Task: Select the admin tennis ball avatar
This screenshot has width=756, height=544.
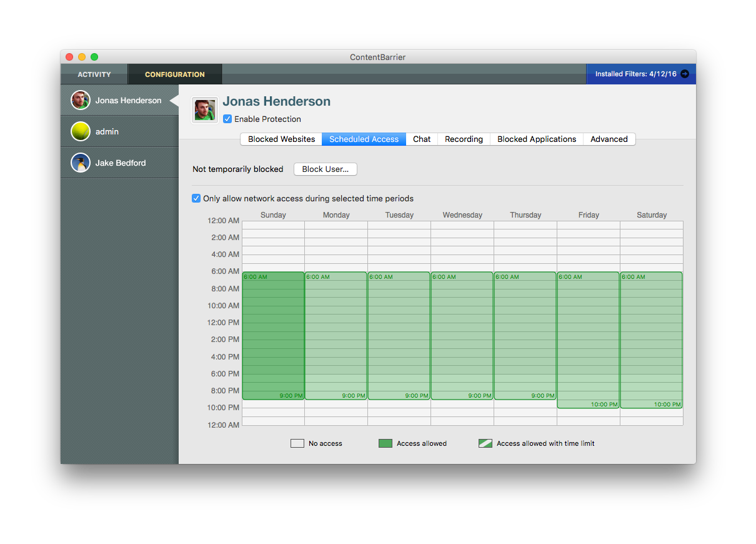Action: coord(81,131)
